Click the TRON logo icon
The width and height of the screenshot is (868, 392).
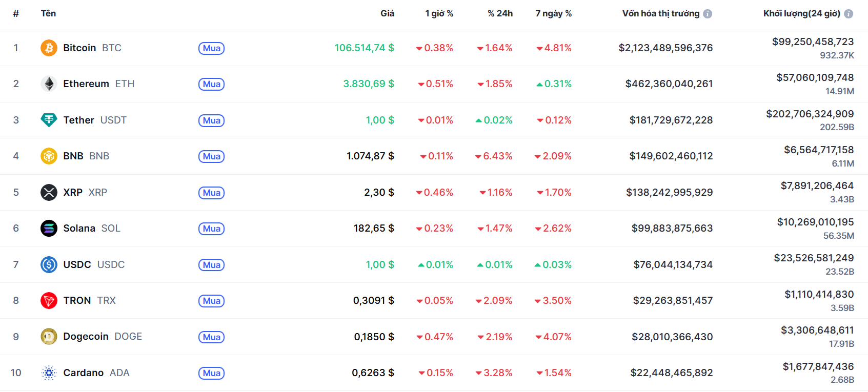[x=49, y=301]
